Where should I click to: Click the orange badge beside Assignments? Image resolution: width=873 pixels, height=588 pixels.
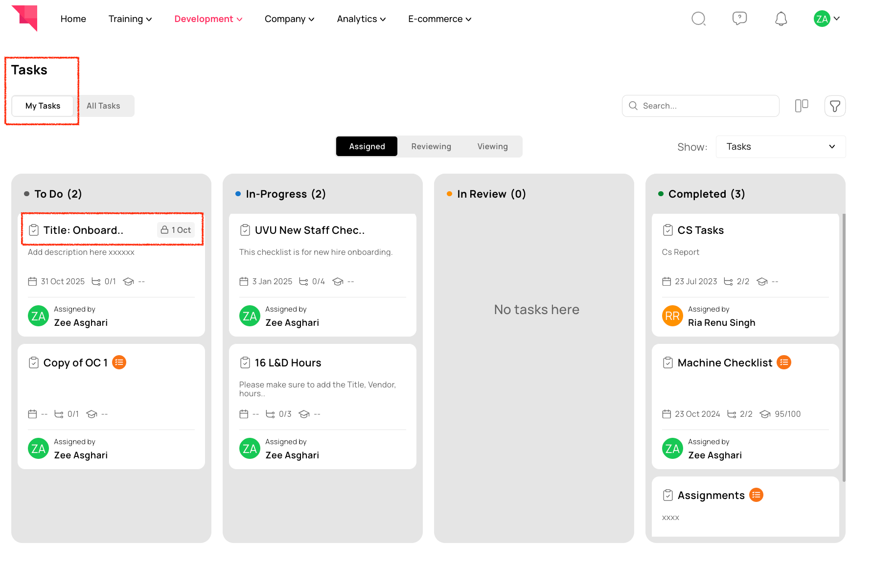[x=756, y=495]
